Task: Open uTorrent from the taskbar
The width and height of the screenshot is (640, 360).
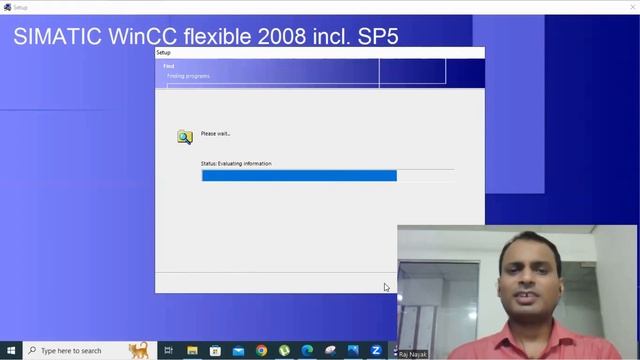Action: (284, 350)
